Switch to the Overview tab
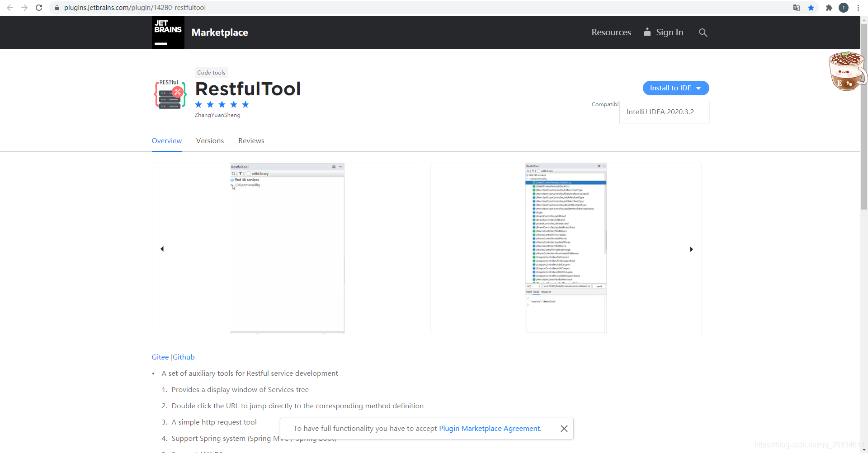The image size is (868, 453). click(x=167, y=141)
